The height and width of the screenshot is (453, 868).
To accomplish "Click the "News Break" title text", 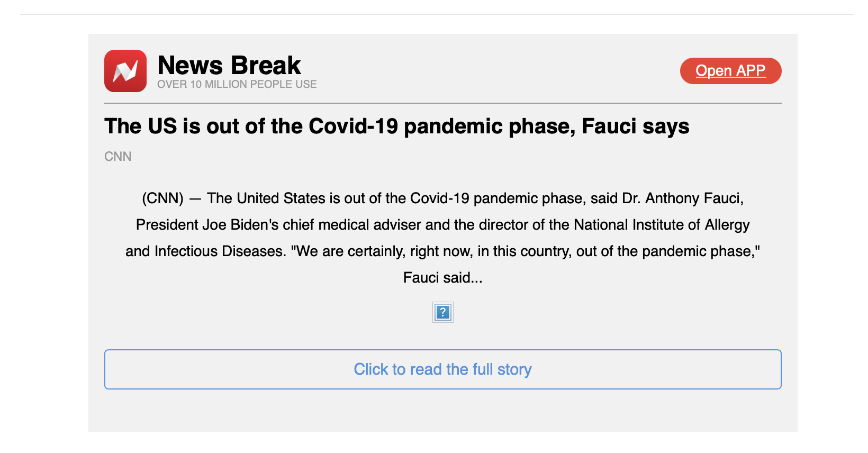I will (x=229, y=66).
